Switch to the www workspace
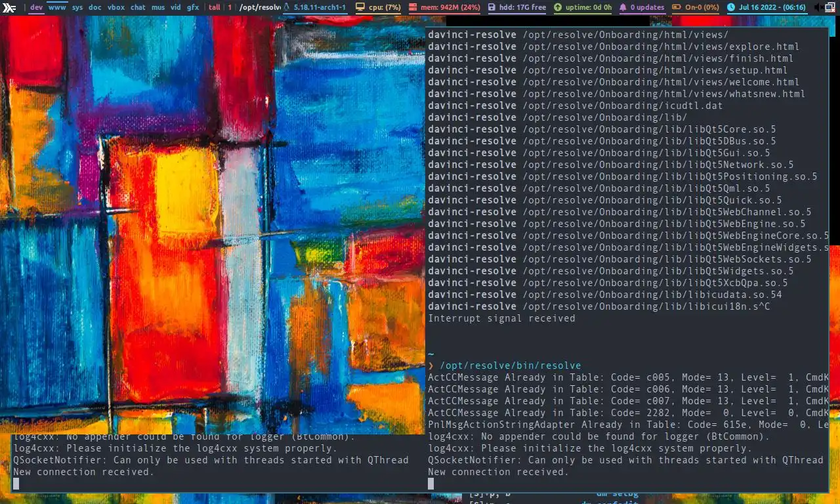This screenshot has height=504, width=840. tap(58, 8)
